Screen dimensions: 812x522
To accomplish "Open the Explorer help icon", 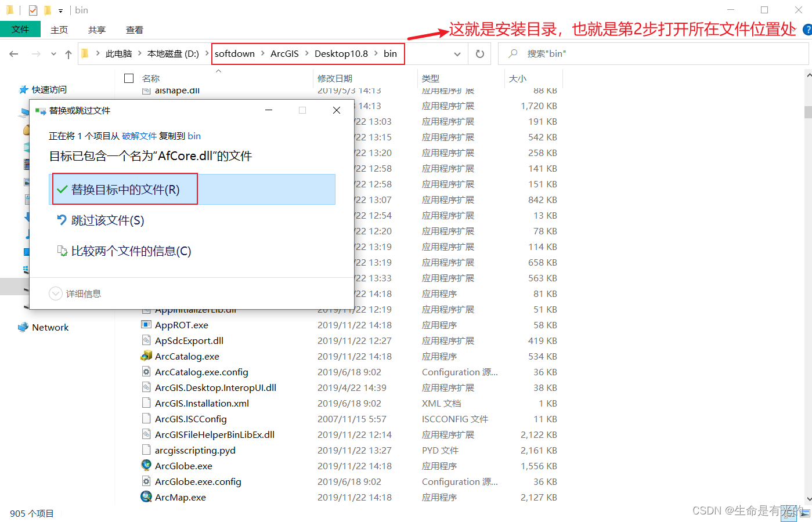I will [x=807, y=30].
